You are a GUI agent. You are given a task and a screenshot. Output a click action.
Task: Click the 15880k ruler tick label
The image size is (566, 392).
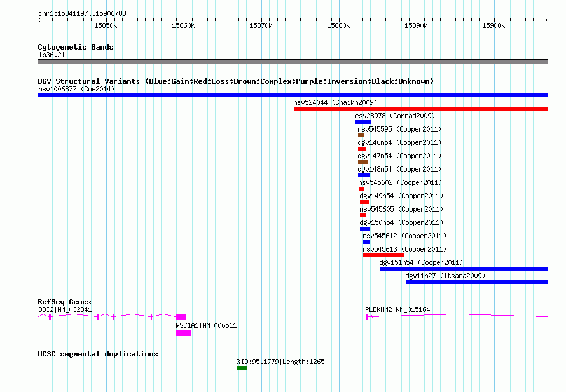[338, 25]
